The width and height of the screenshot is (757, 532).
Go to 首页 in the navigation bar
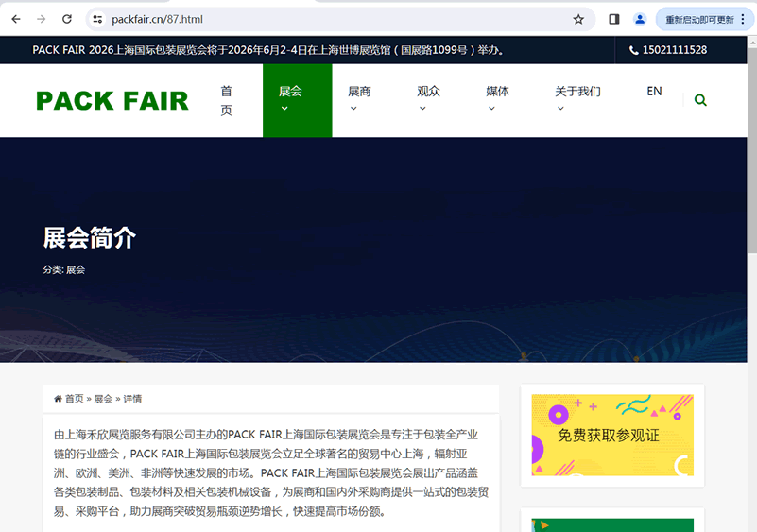(227, 100)
